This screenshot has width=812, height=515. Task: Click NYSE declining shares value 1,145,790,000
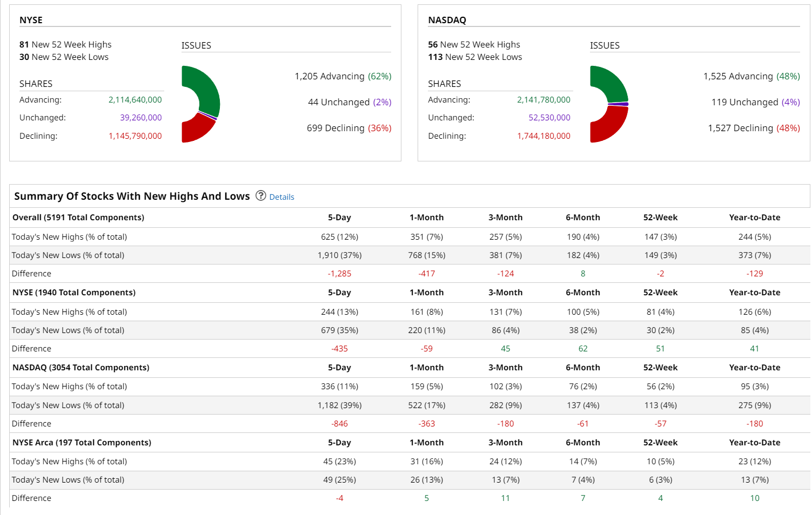[x=135, y=136]
